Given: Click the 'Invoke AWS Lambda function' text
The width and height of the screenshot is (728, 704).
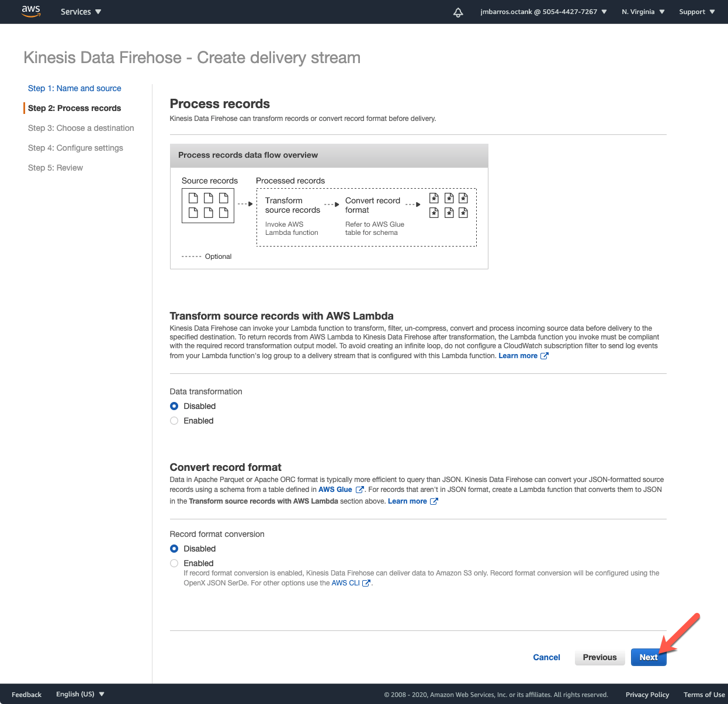Looking at the screenshot, I should click(292, 228).
